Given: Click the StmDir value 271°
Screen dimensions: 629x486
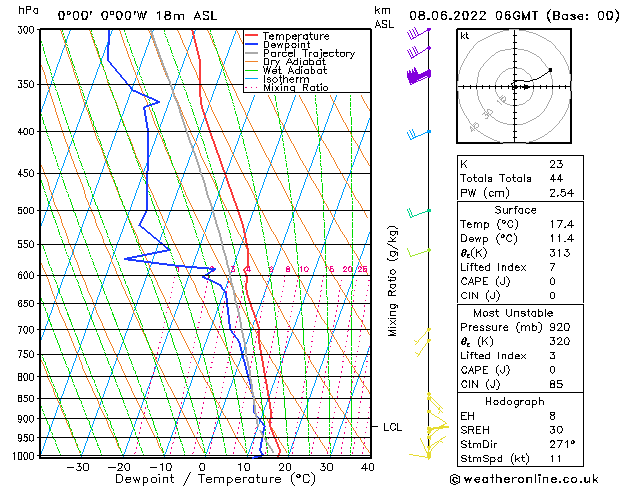Looking at the screenshot, I should pyautogui.click(x=562, y=444).
